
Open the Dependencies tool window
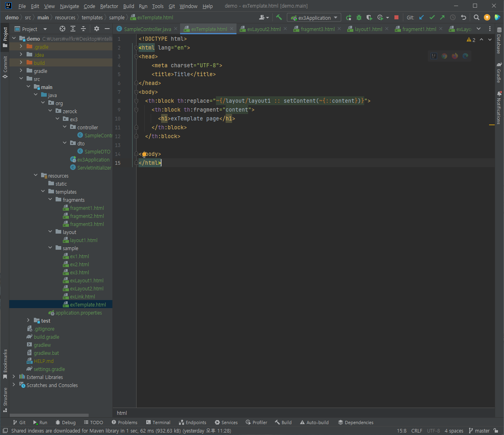pos(356,423)
